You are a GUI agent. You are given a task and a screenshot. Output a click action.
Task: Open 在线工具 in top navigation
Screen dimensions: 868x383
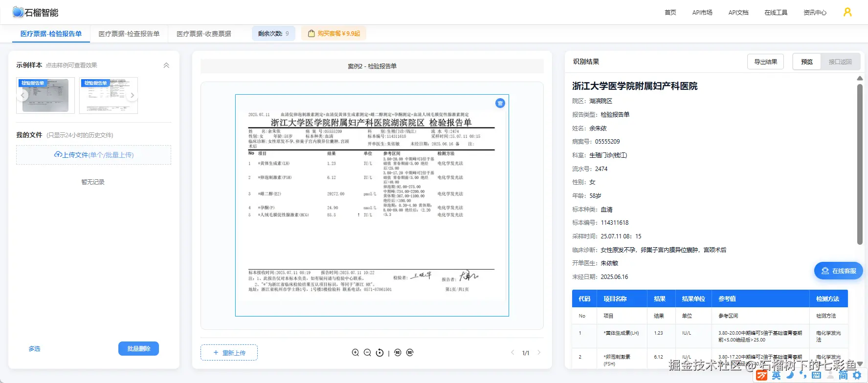pyautogui.click(x=776, y=13)
